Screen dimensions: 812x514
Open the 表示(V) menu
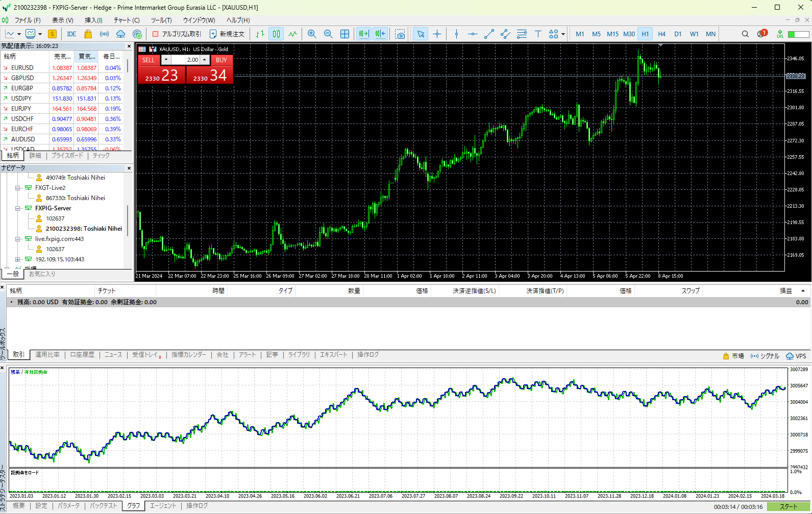click(62, 20)
